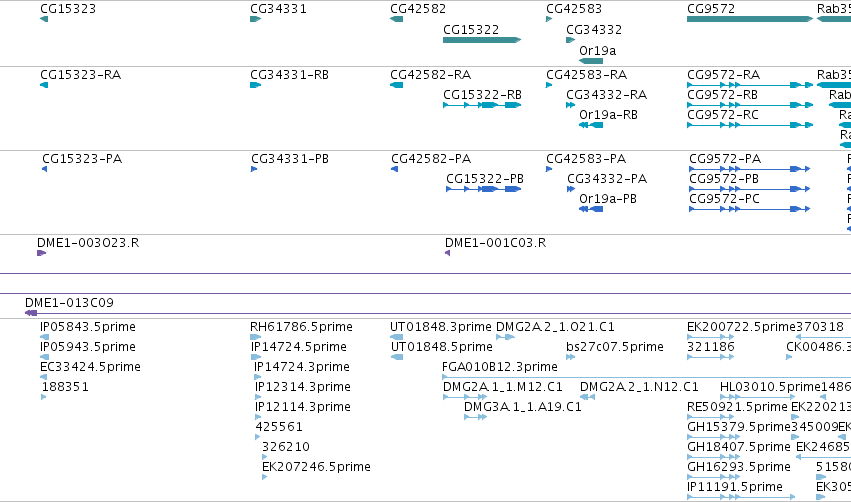Image resolution: width=851 pixels, height=502 pixels.
Task: Select BAC end DME1-001C03.R
Action: tap(496, 243)
